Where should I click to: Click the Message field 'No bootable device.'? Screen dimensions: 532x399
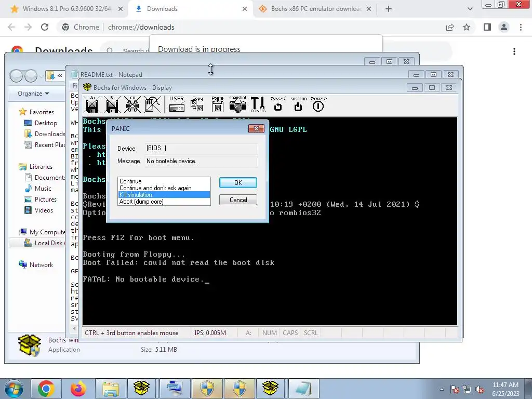(202, 161)
